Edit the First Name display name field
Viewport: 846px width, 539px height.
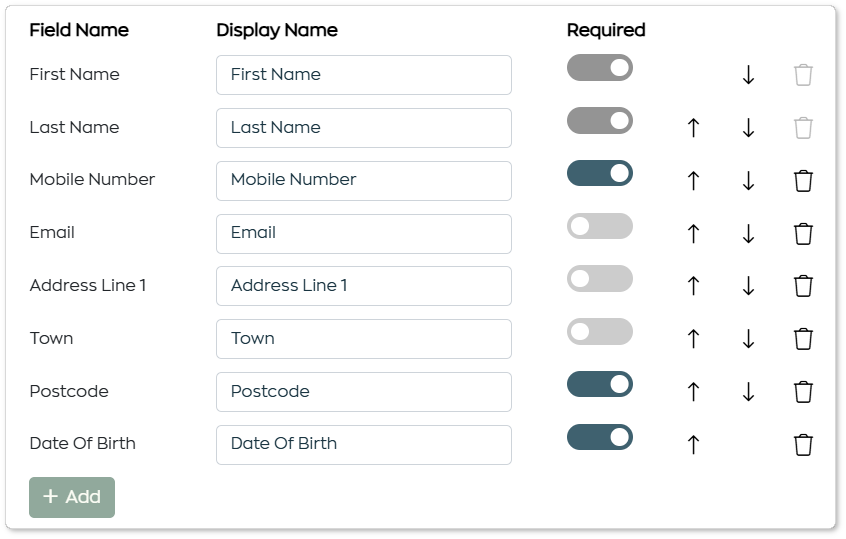pyautogui.click(x=364, y=75)
